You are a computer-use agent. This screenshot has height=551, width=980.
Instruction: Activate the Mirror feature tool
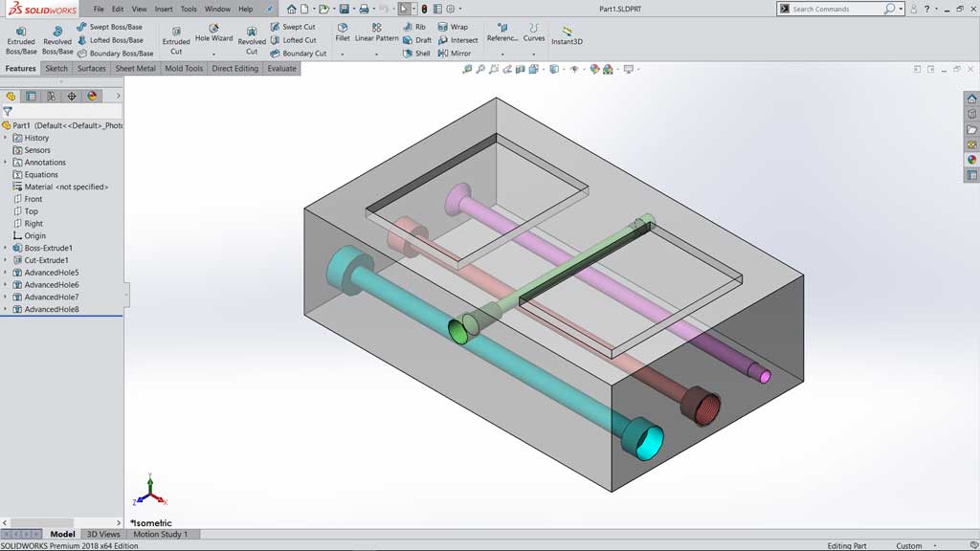460,55
